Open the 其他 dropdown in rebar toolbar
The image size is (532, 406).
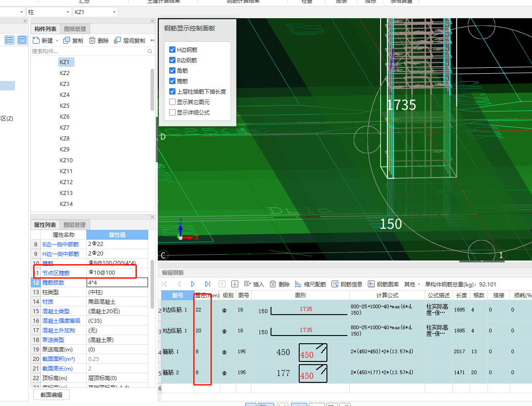click(x=412, y=284)
